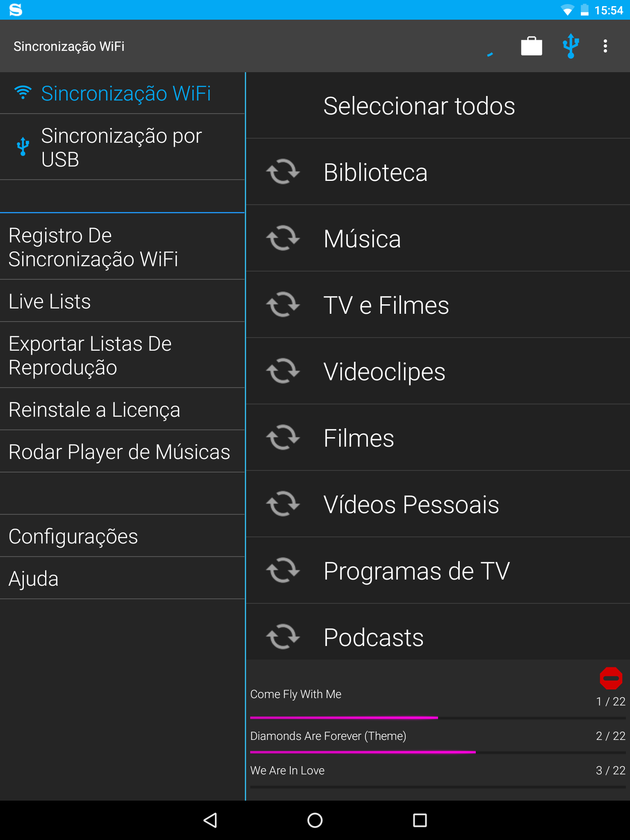This screenshot has height=840, width=630.
Task: Tap the sync icon next to Videoclipes
Action: [283, 371]
